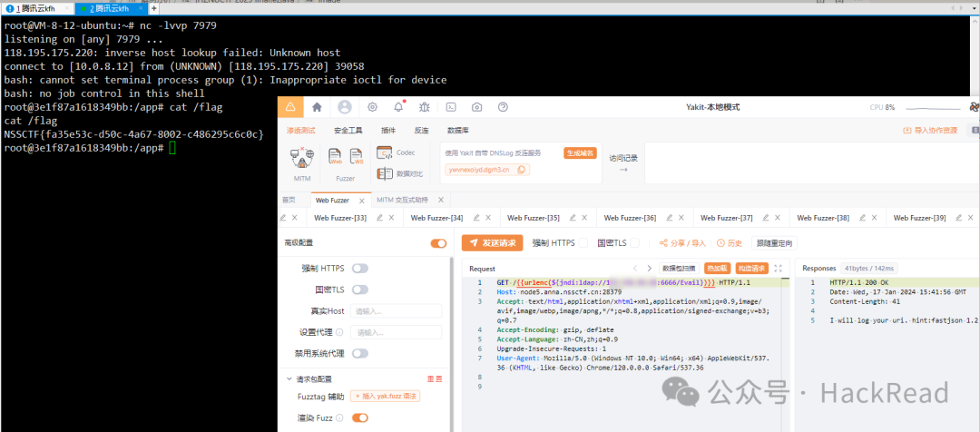Open the Codec tool

coord(397,152)
